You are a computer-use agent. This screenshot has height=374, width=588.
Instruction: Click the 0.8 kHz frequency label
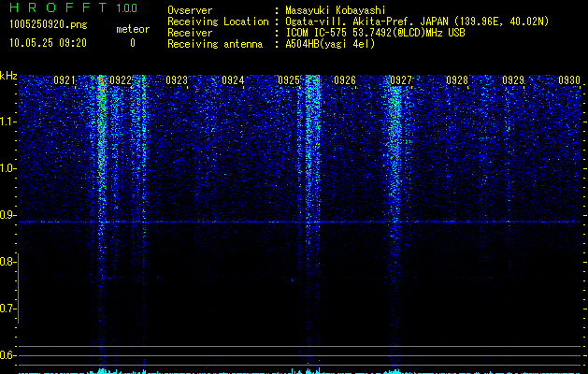pos(7,262)
